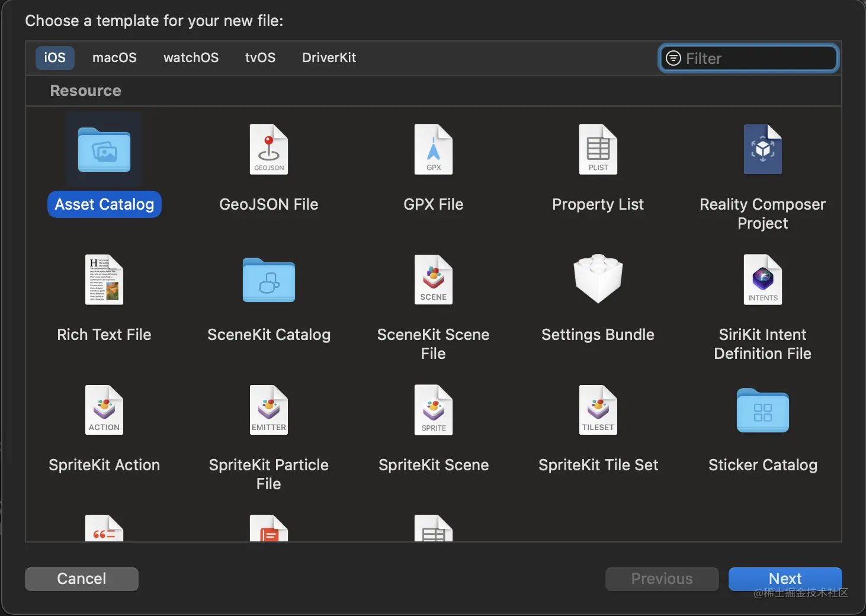Choose the SpriteKit Particle File icon
The height and width of the screenshot is (616, 866).
(x=269, y=410)
